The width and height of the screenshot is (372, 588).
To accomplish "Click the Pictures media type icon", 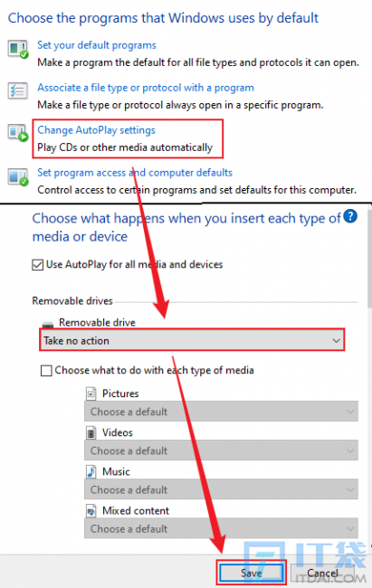I will click(x=91, y=394).
